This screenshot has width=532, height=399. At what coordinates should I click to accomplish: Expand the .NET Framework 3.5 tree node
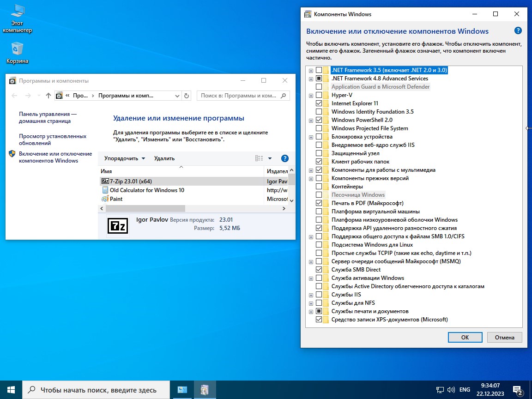(x=311, y=71)
